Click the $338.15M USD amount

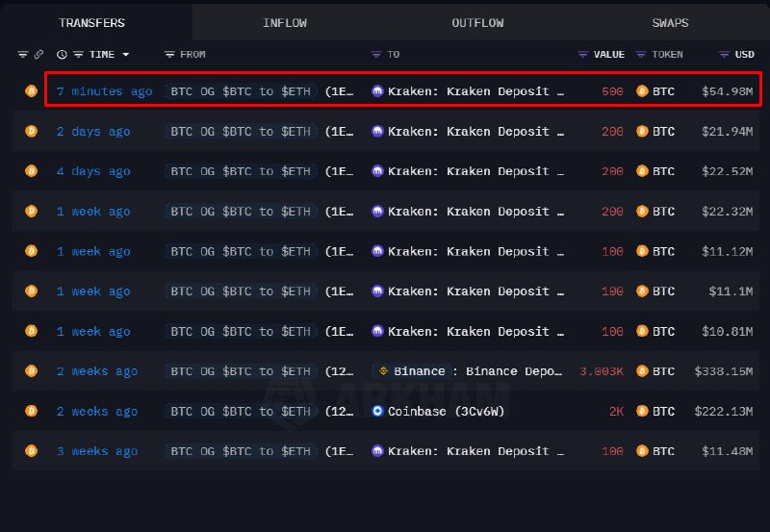click(x=724, y=371)
